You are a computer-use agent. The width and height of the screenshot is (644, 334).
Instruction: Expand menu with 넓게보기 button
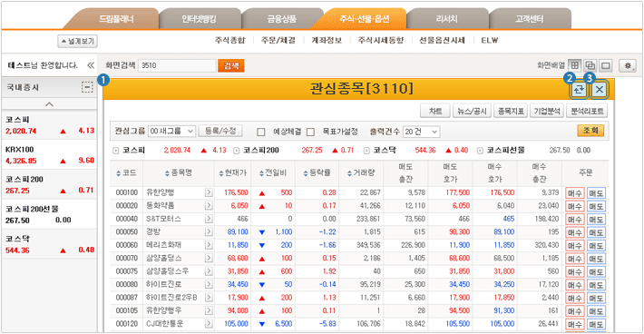pos(77,41)
